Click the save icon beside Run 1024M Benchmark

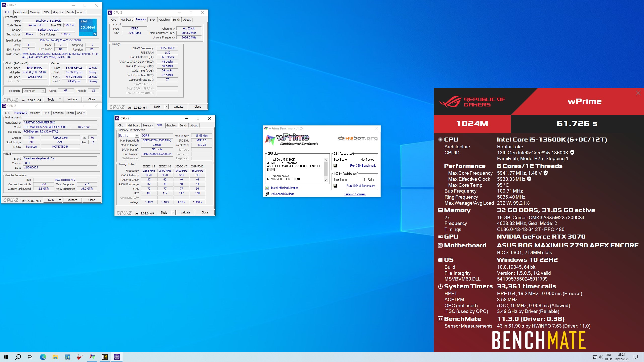pyautogui.click(x=335, y=186)
